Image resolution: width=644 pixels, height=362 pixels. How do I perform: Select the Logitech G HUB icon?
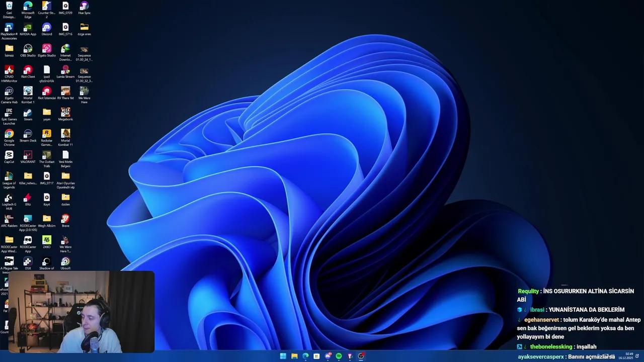pyautogui.click(x=9, y=198)
